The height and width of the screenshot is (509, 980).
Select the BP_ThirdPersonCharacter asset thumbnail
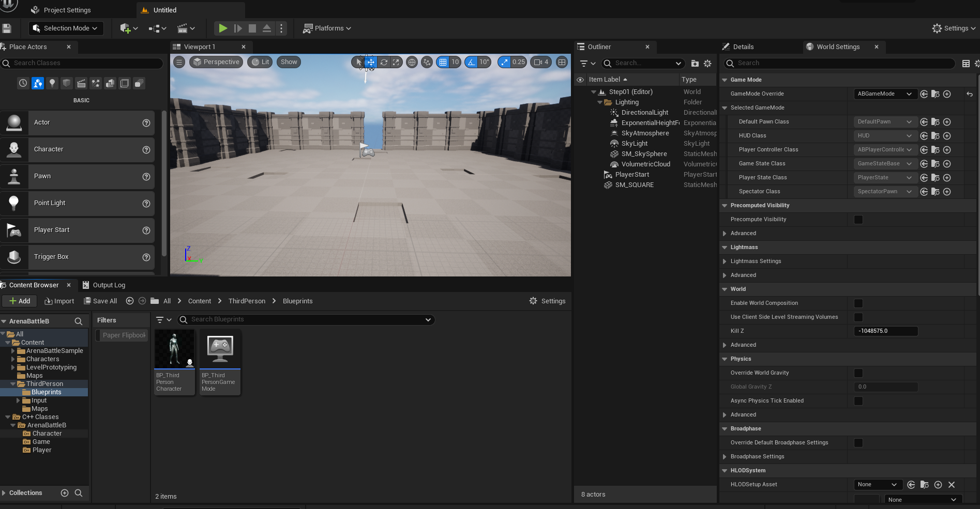[x=175, y=349]
